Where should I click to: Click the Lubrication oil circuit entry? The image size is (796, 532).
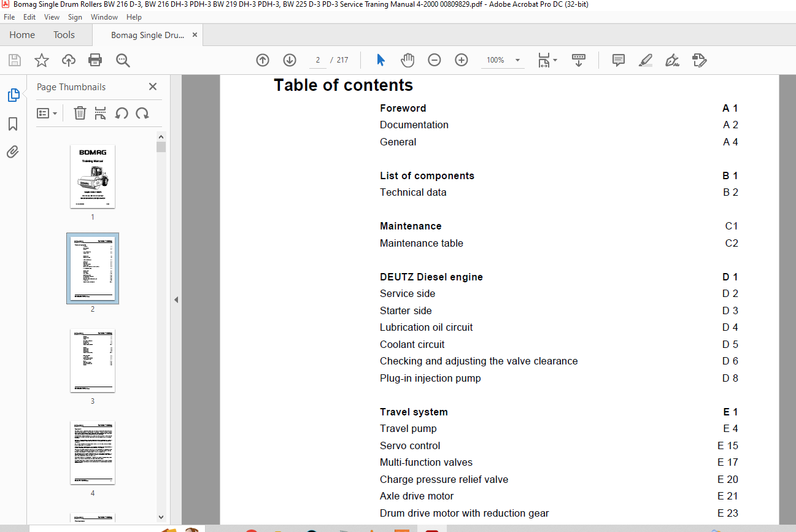point(427,327)
